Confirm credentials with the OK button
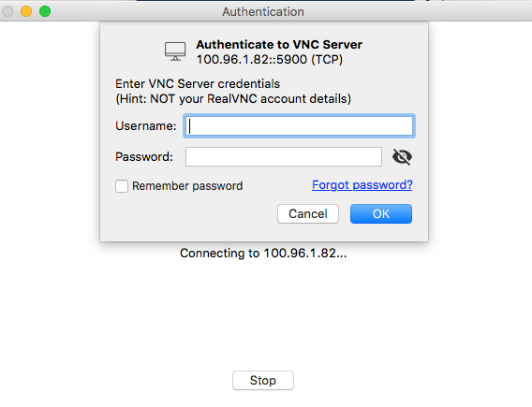The height and width of the screenshot is (407, 532). click(381, 214)
